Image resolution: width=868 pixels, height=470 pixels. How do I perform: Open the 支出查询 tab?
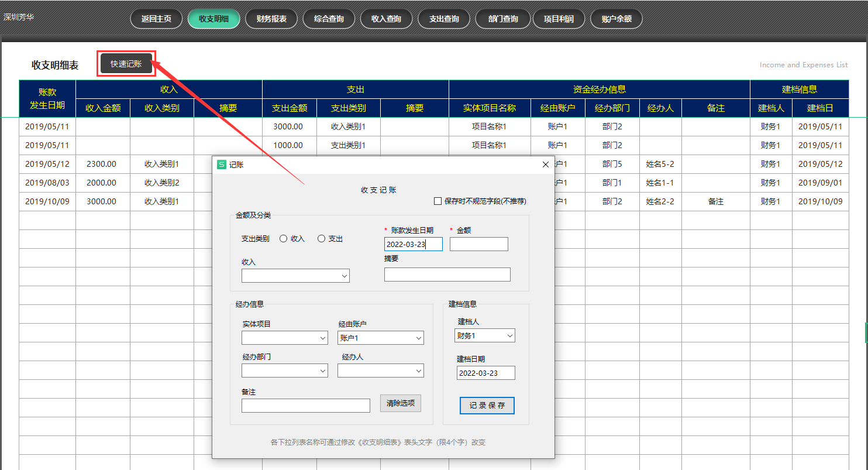tap(443, 18)
